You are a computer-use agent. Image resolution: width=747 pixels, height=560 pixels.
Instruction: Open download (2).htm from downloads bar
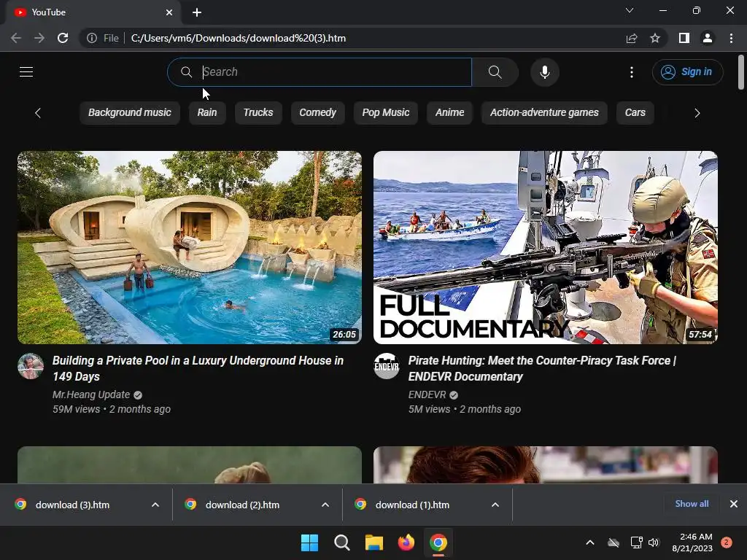242,505
